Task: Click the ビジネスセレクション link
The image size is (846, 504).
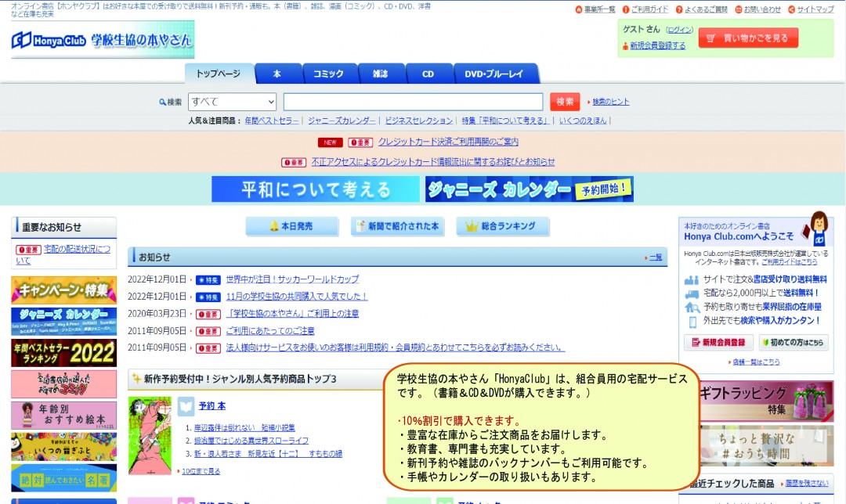Action: [418, 121]
